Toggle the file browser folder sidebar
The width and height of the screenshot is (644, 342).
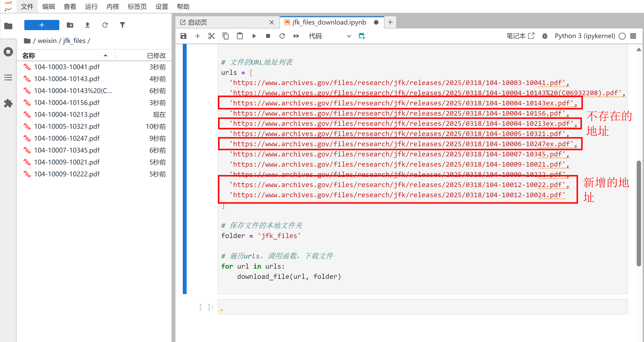pos(8,26)
